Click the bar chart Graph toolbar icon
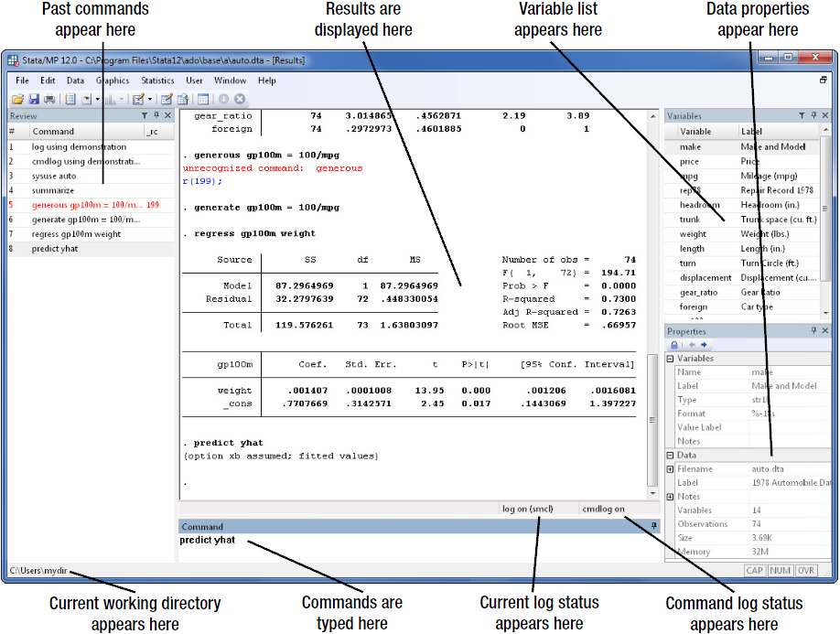Viewport: 840px width, 634px height. click(x=111, y=99)
